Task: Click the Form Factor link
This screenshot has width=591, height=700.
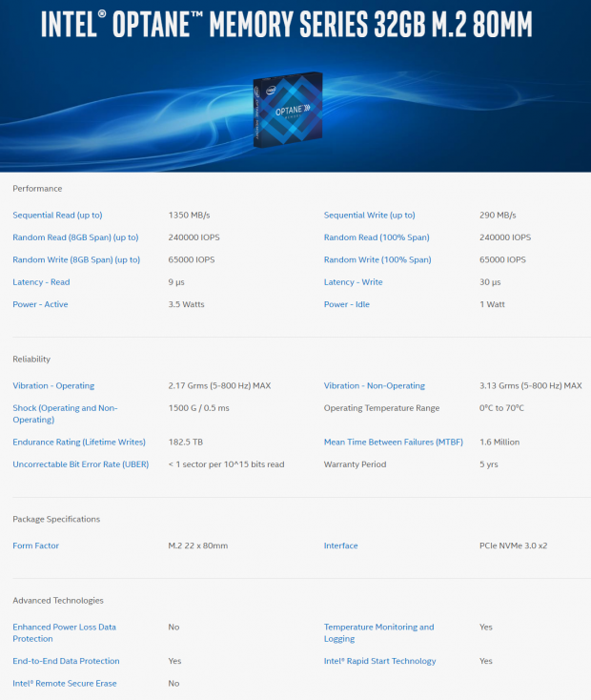Action: point(35,546)
